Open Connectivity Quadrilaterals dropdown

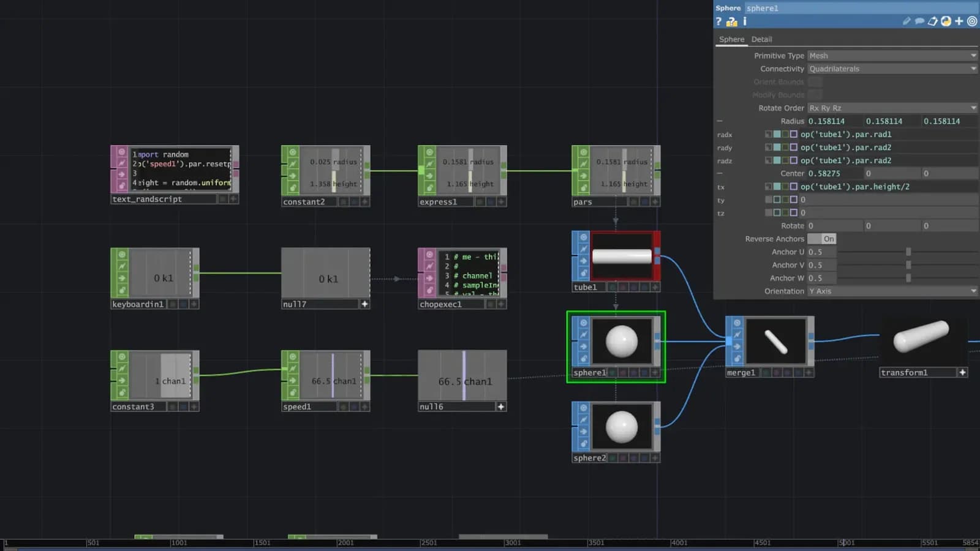click(x=892, y=69)
